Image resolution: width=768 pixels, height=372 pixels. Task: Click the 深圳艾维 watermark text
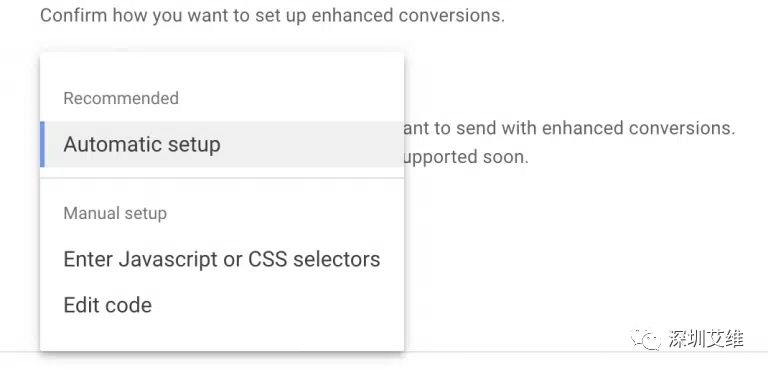[706, 339]
